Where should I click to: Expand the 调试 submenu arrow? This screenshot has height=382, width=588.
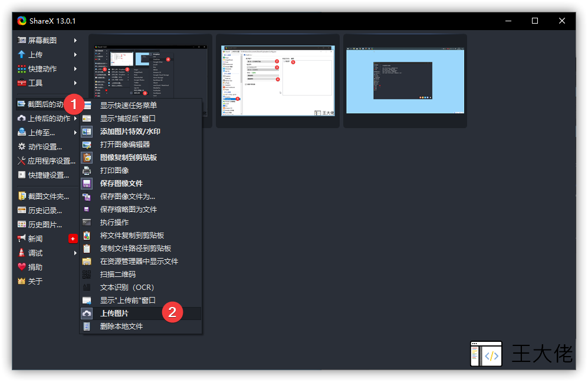[x=75, y=253]
